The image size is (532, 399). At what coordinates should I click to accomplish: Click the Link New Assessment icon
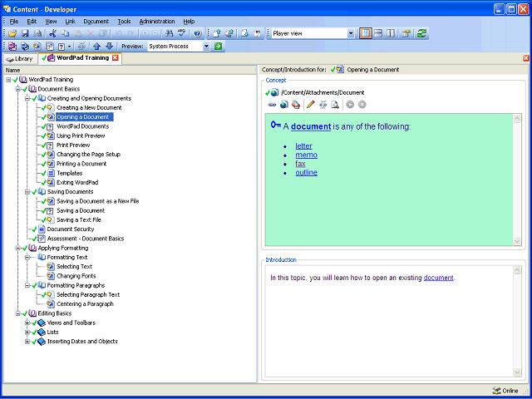[x=50, y=47]
